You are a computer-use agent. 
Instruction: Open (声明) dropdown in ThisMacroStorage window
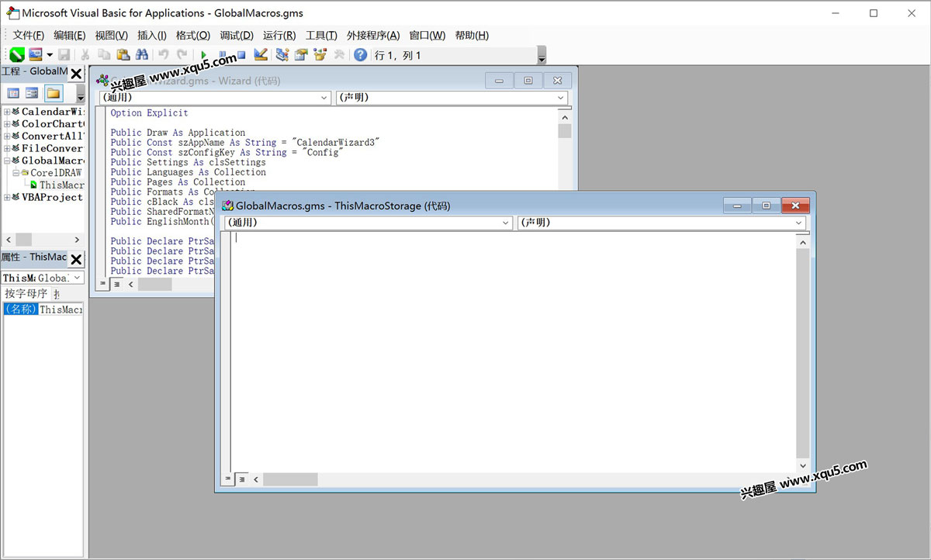[662, 223]
